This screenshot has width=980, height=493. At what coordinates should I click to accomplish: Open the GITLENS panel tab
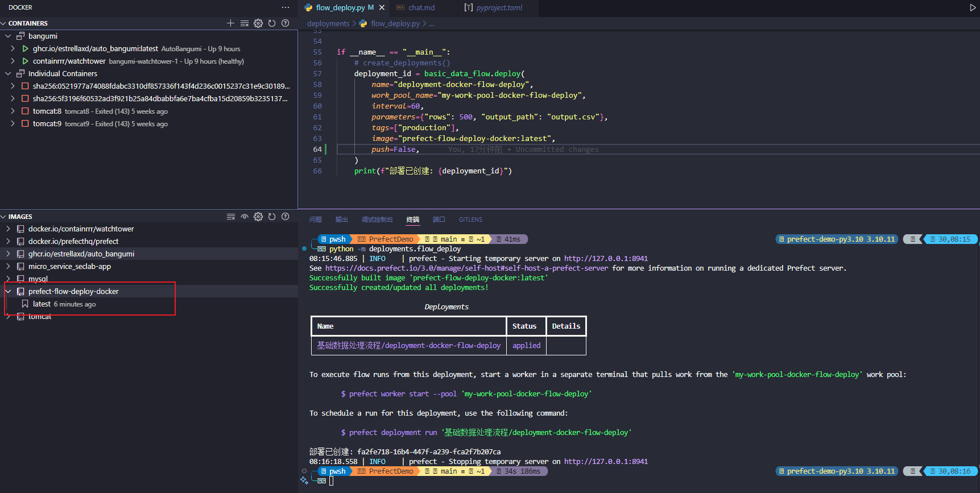pyautogui.click(x=471, y=219)
